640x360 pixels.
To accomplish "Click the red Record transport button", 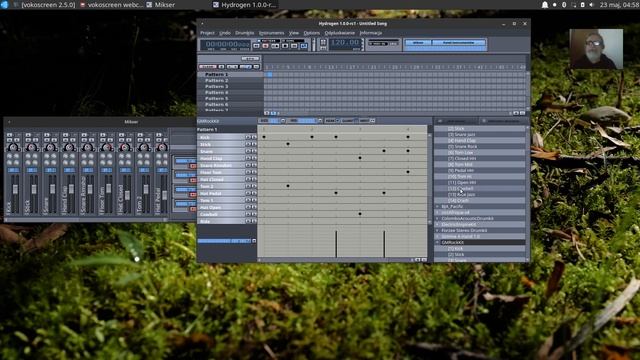I will point(266,46).
